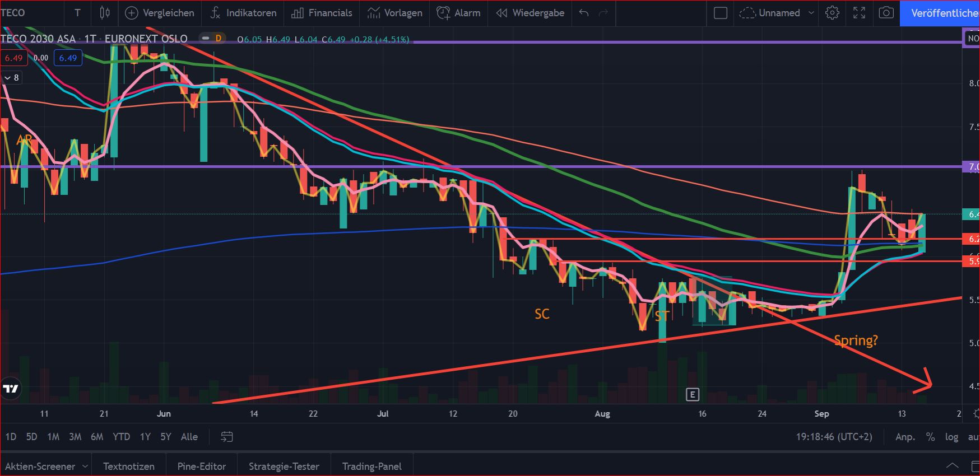Screen dimensions: 980x476
Task: Click the "Jun" label on the time axis
Action: [x=164, y=414]
